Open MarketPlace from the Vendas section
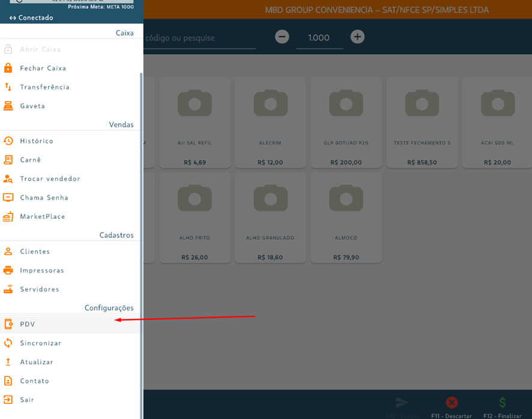532x419 pixels. coord(42,216)
